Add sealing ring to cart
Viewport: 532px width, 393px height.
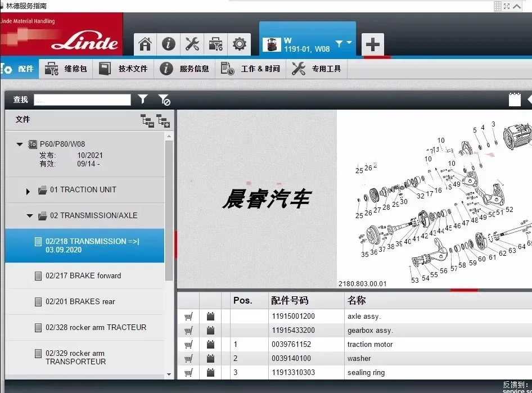point(188,372)
